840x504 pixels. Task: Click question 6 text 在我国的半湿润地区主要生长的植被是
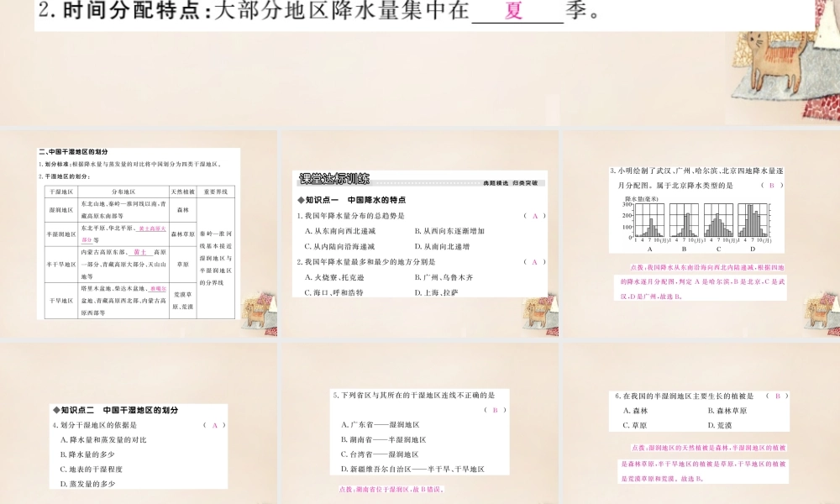click(684, 396)
